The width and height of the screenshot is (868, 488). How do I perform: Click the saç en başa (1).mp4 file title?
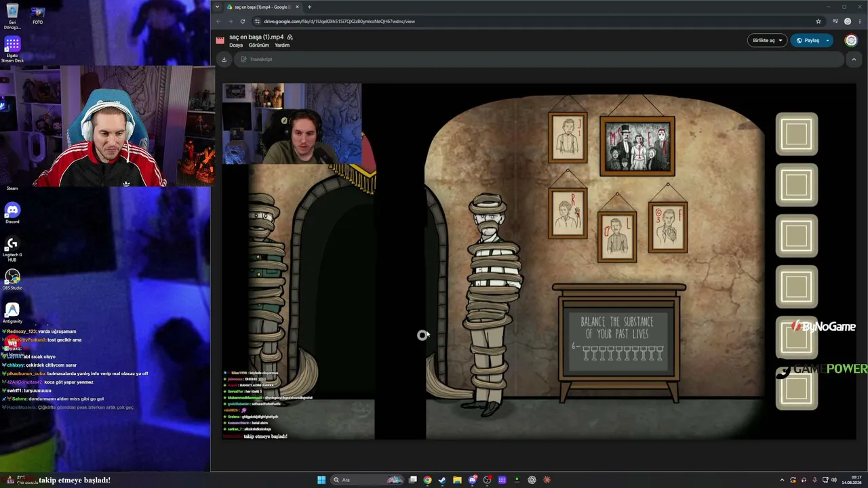pos(256,37)
